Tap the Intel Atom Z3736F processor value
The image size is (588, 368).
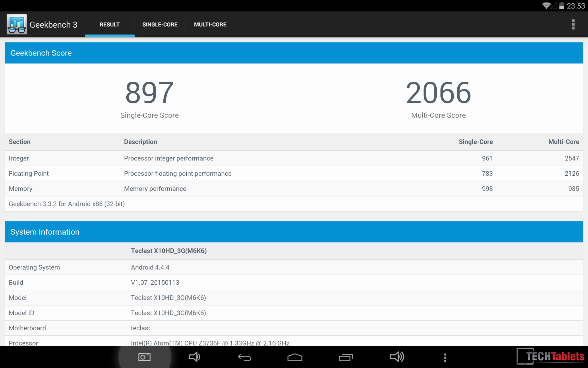[x=210, y=343]
